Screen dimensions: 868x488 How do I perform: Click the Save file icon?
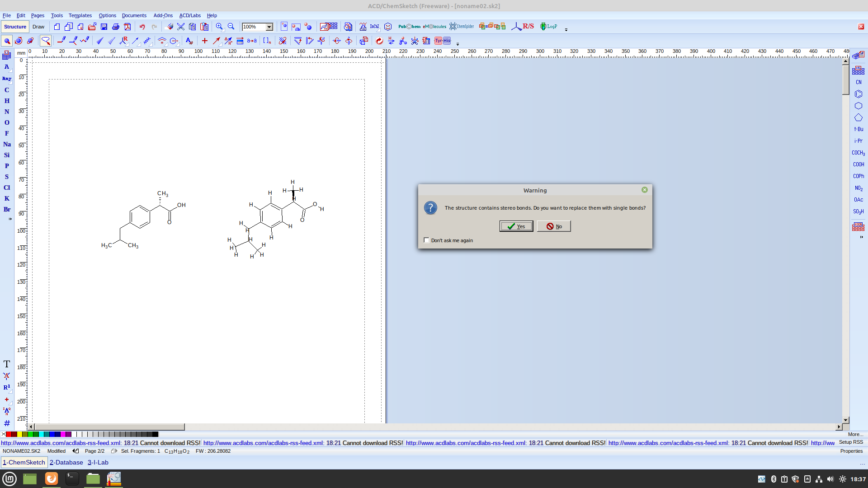[x=104, y=27]
